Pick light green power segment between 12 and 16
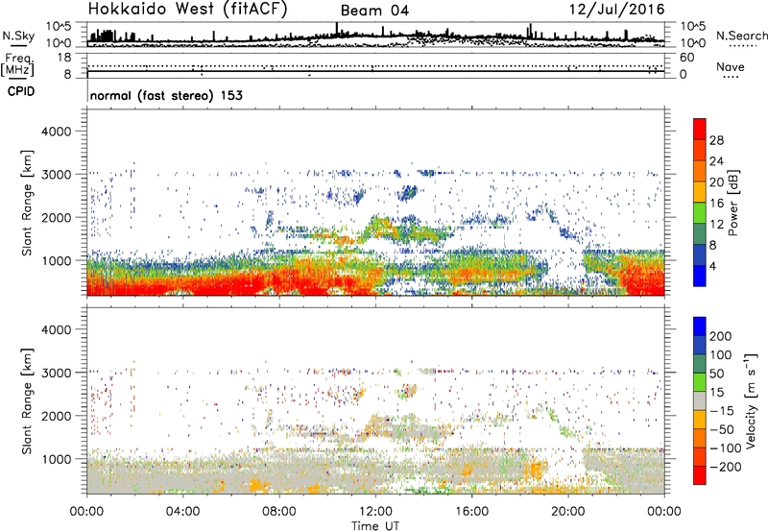This screenshot has height=532, width=768. (x=700, y=212)
